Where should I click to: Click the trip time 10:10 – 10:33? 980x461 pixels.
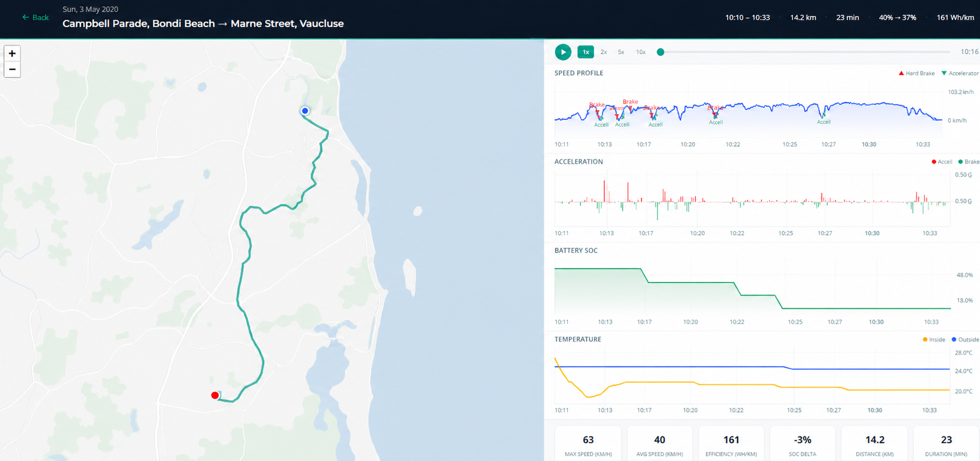pyautogui.click(x=747, y=18)
